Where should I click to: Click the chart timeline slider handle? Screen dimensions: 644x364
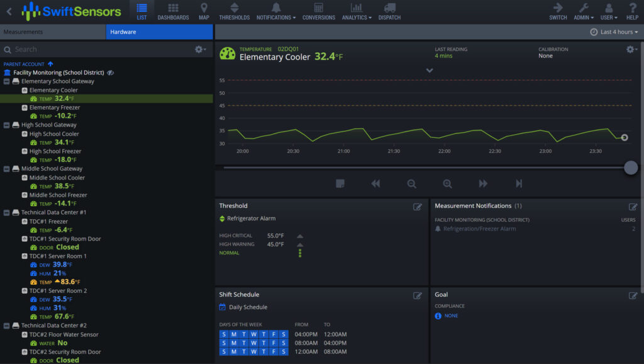630,168
